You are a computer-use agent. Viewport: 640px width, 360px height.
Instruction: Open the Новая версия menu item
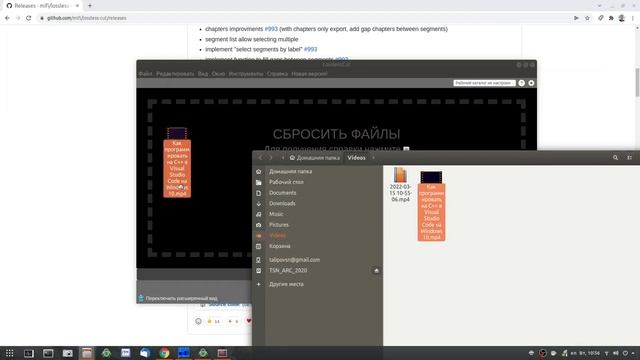tap(309, 74)
